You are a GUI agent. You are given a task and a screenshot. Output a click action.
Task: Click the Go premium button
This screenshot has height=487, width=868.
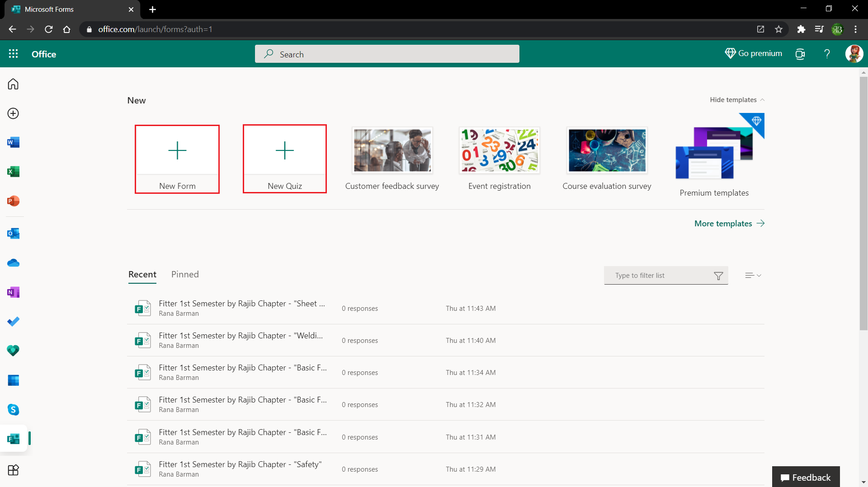pos(753,53)
